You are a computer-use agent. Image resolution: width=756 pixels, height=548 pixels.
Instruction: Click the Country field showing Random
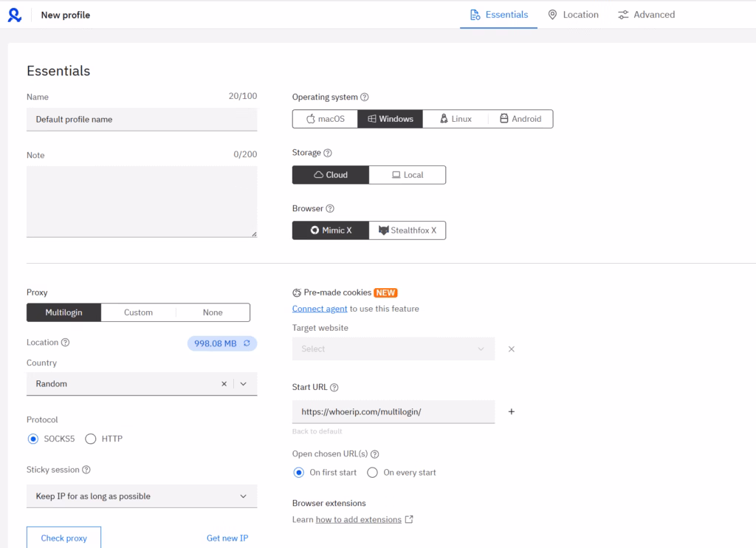142,384
